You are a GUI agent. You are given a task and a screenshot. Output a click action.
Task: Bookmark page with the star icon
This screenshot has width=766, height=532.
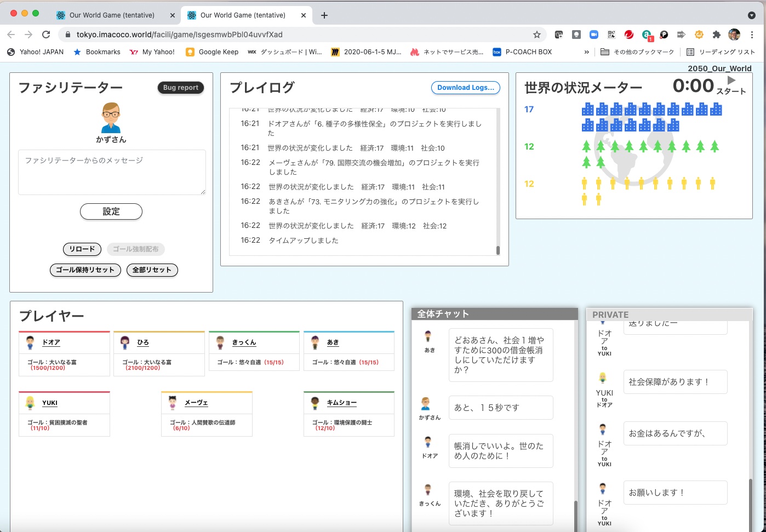pyautogui.click(x=536, y=35)
